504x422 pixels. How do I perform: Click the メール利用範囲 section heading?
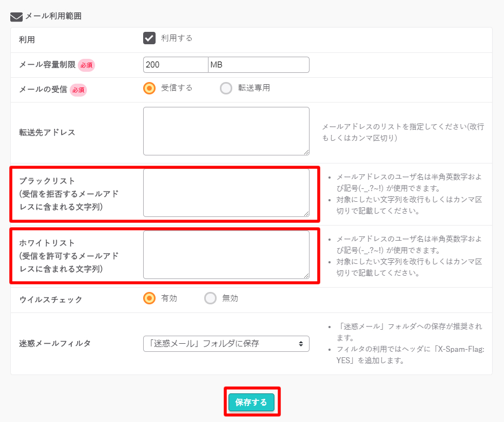point(53,16)
